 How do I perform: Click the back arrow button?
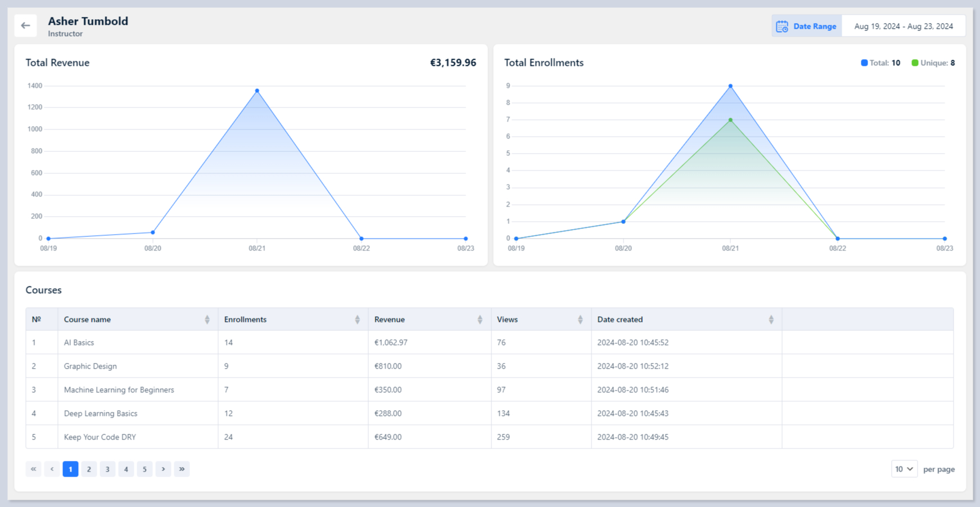(x=25, y=25)
